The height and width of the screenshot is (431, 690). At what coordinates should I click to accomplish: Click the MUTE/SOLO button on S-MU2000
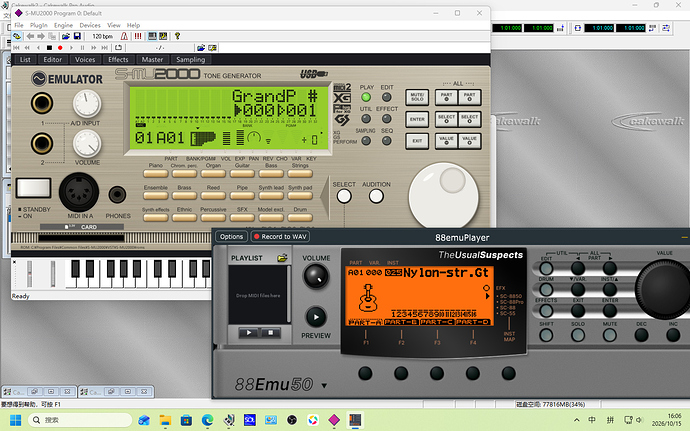[x=417, y=97]
